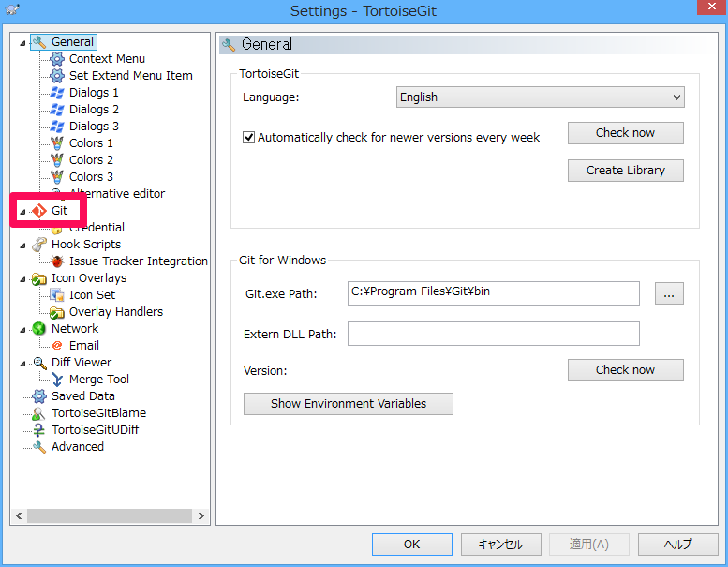Select the Merge Tool icon
728x567 pixels.
point(57,380)
